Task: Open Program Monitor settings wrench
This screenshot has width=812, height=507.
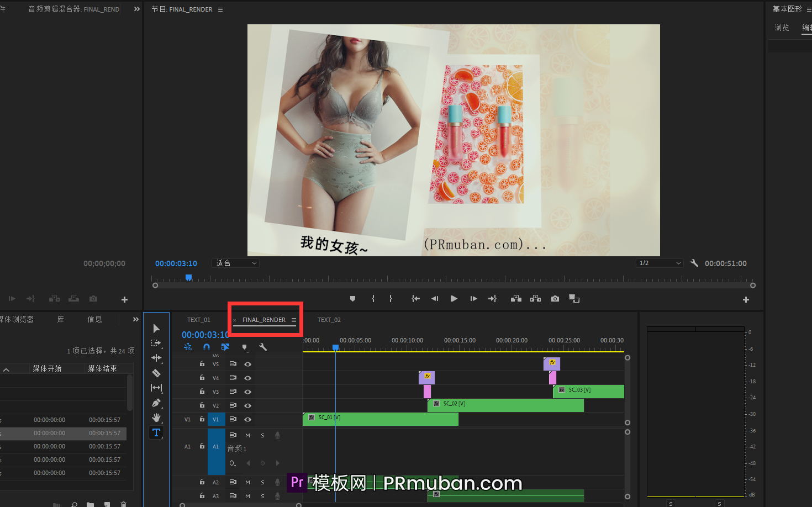Action: (x=694, y=263)
